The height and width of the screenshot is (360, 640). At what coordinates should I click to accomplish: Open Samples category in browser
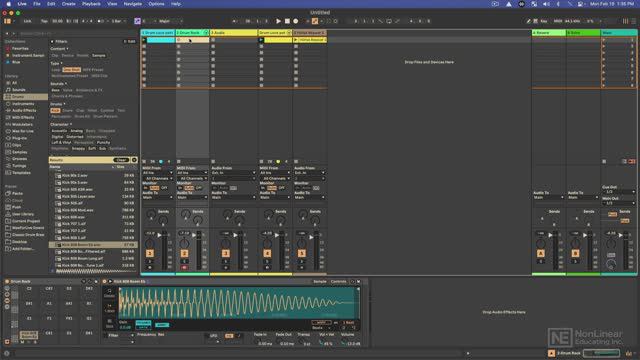(19, 152)
